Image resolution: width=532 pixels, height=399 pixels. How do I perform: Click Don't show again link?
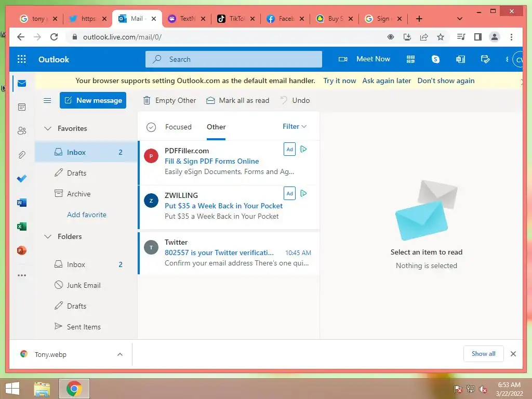coord(446,81)
